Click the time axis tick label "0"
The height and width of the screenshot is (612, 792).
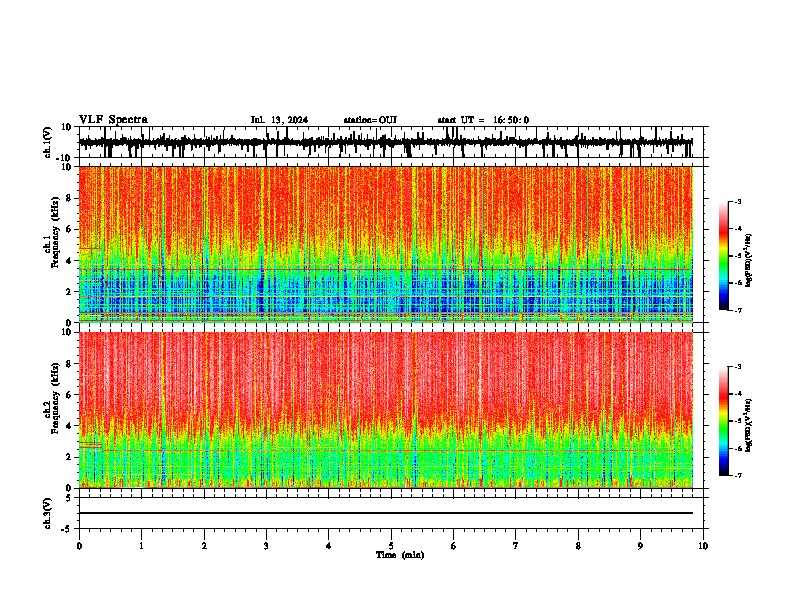[x=79, y=546]
